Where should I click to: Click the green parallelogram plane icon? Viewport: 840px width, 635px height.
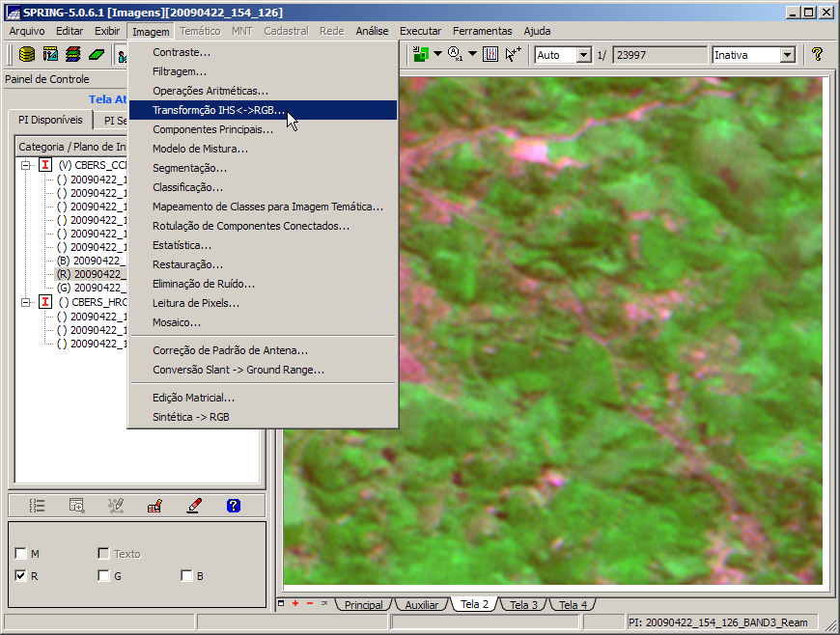[x=97, y=54]
